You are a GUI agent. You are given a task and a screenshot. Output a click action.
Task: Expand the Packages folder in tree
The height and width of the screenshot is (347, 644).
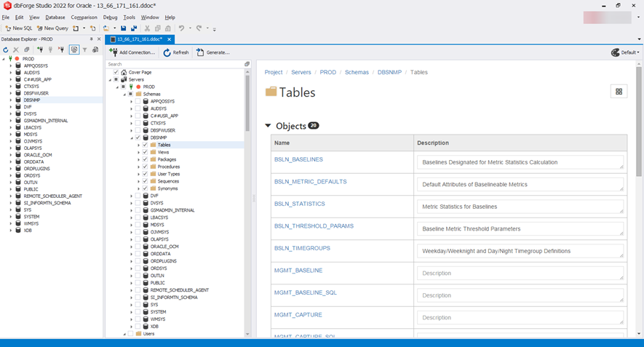138,159
